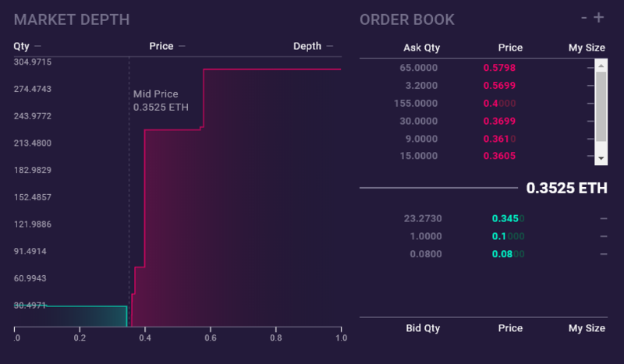Viewport: 624px width, 364px height.
Task: Click the 0.08 bid price
Action: (x=508, y=253)
